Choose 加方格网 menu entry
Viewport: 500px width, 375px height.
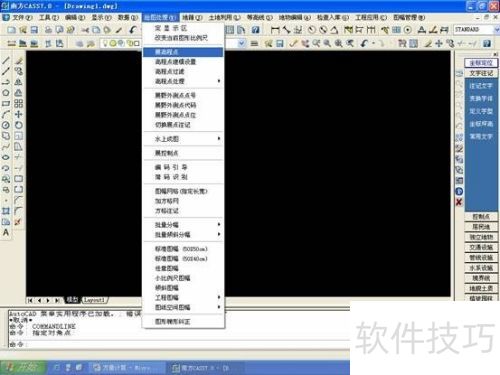[x=183, y=201]
